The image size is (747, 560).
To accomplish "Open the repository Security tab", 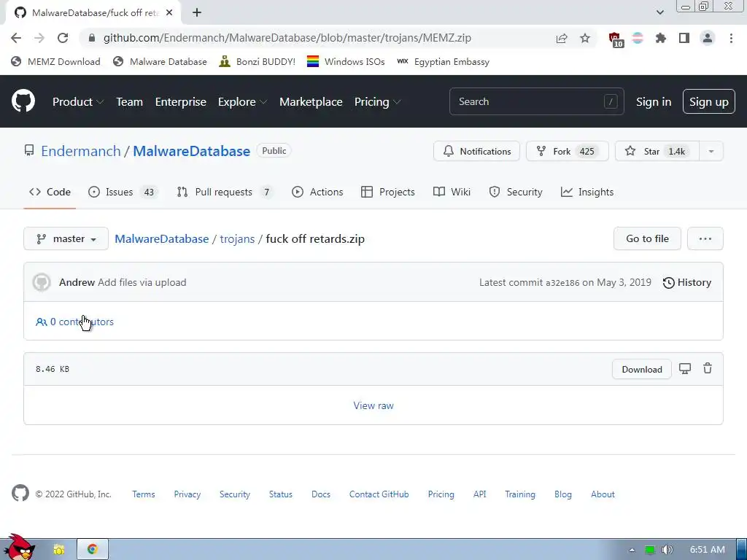I will (x=516, y=192).
